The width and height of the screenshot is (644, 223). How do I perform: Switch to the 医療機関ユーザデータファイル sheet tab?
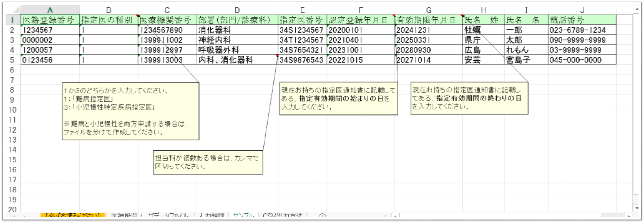point(150,215)
